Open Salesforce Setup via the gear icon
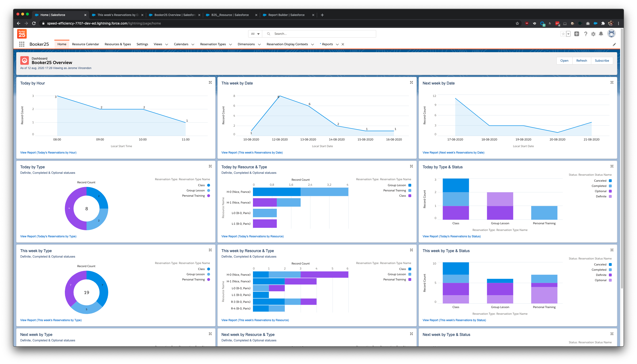 [x=593, y=34]
